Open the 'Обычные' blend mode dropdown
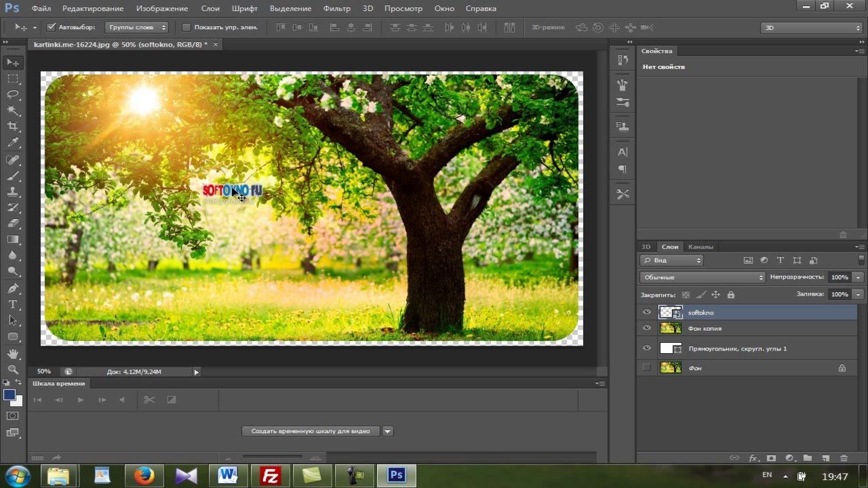 click(703, 277)
